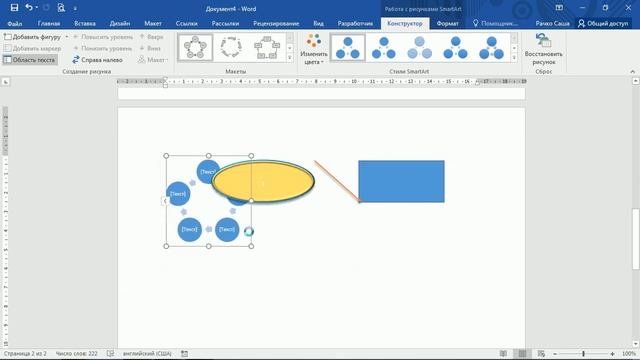Open the undo history dropdown arrow
This screenshot has height=360, width=640.
click(x=36, y=8)
